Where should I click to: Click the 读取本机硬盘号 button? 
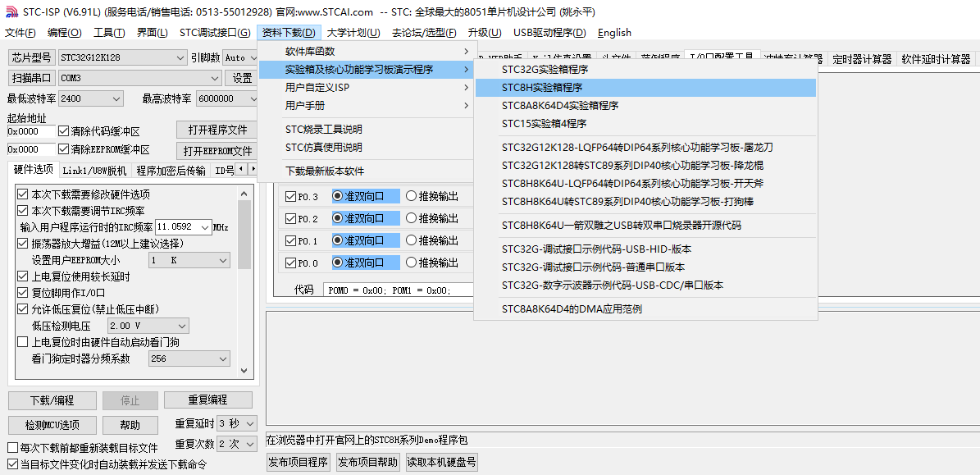click(x=442, y=463)
